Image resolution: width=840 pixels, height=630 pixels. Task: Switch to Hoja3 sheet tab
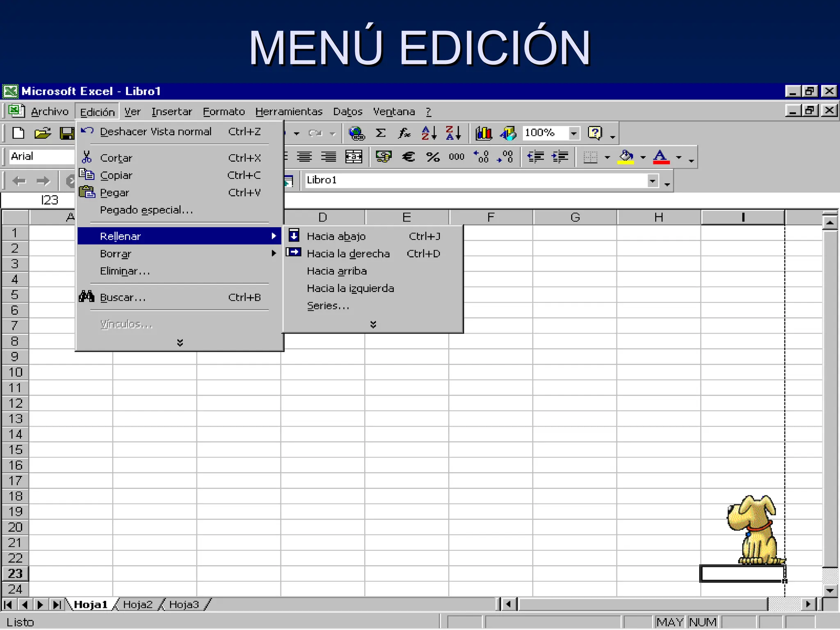click(184, 605)
